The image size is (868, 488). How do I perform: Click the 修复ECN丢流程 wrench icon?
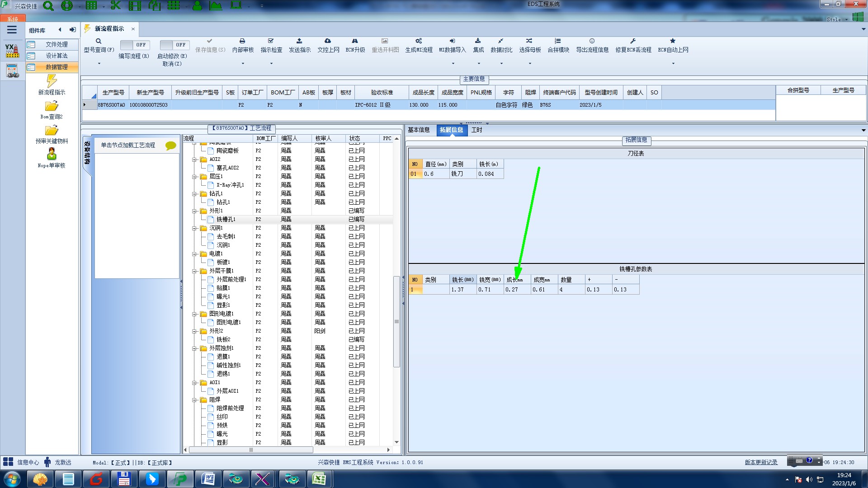point(633,41)
